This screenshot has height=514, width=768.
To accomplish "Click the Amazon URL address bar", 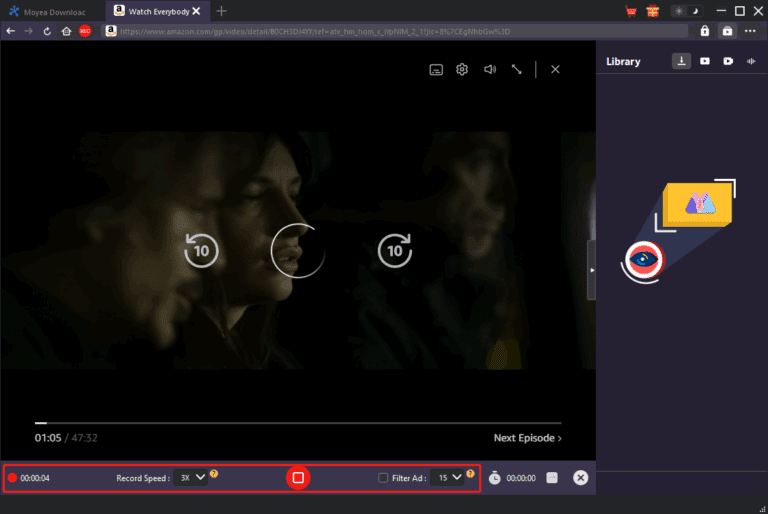I will click(x=400, y=31).
